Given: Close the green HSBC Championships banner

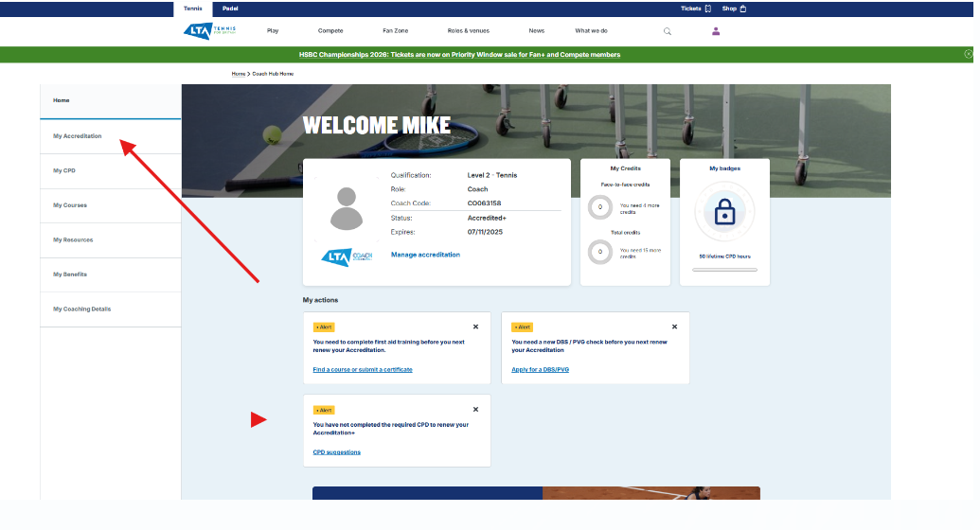Looking at the screenshot, I should coord(969,55).
